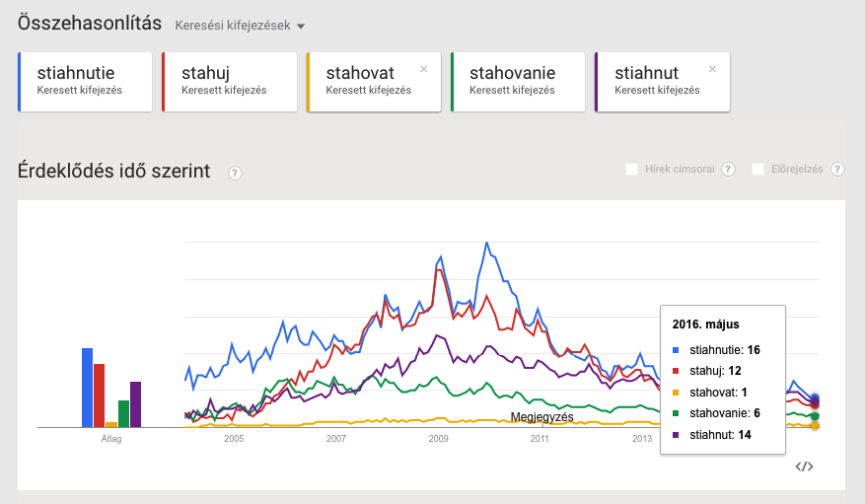Select the stahovanie term card
The width and height of the screenshot is (865, 504).
click(x=518, y=82)
